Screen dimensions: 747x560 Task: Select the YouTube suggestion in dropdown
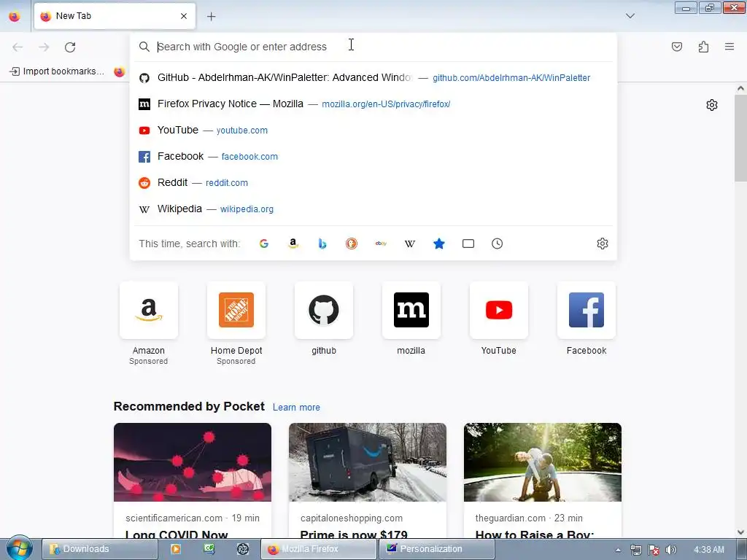[x=373, y=130]
